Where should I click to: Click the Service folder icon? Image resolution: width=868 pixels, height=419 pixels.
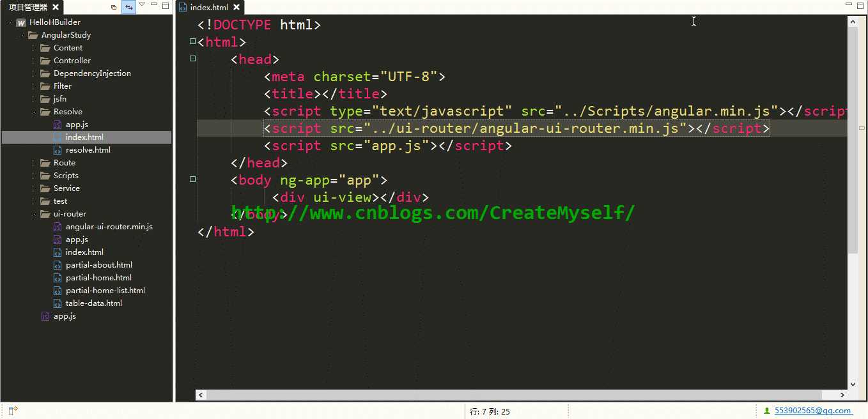(45, 188)
